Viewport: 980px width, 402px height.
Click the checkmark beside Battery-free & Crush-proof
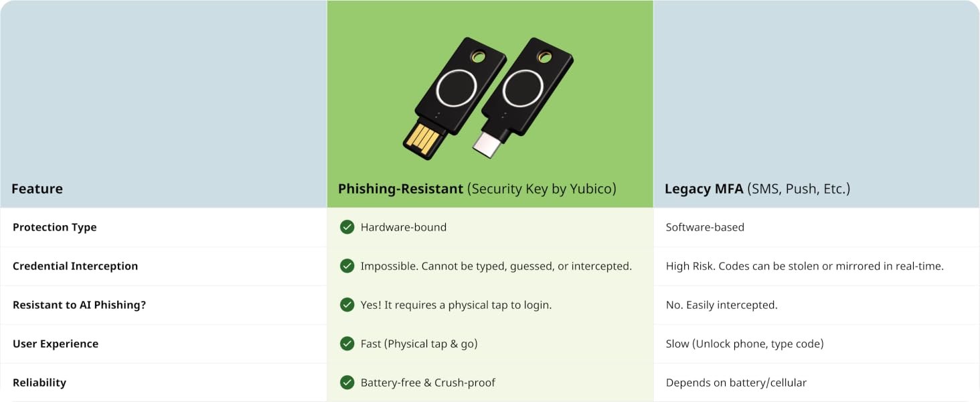pos(347,383)
